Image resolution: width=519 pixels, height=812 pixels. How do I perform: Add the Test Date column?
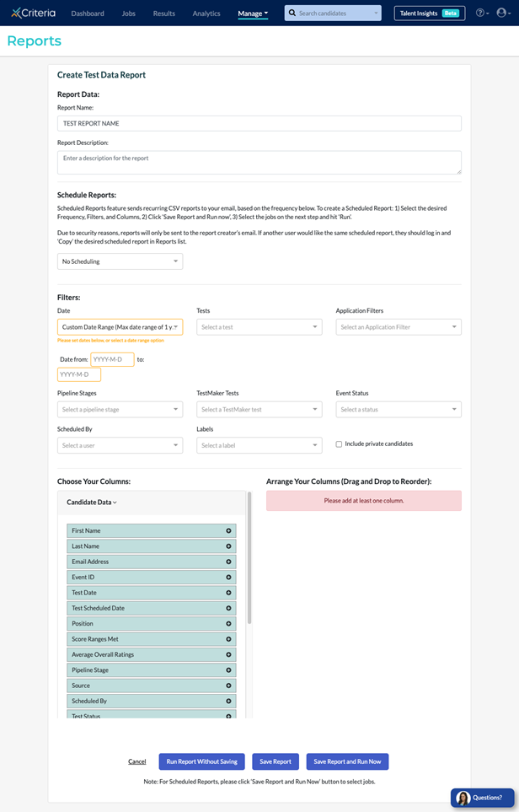pos(228,593)
